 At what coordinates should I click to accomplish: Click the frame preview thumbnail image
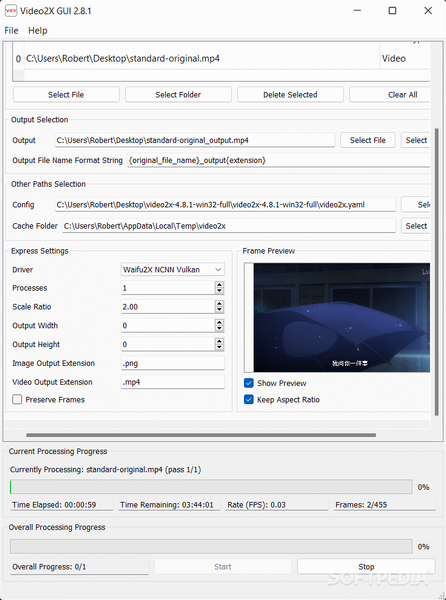[342, 317]
